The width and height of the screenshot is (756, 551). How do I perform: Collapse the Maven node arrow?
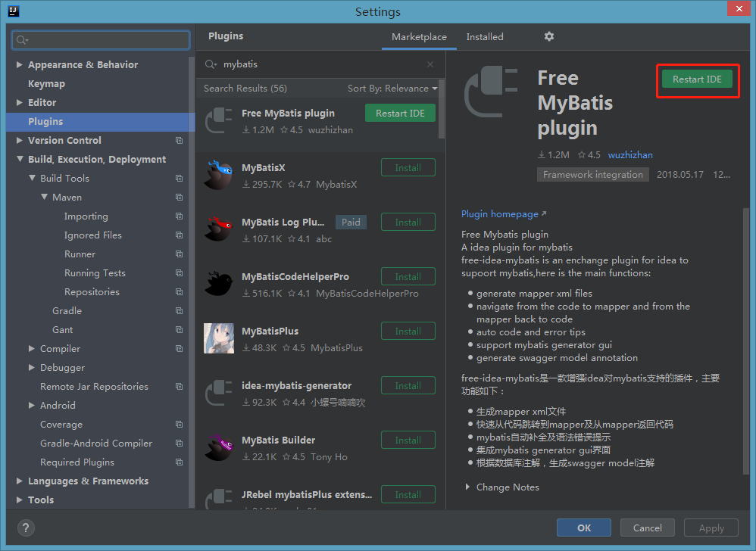pos(44,197)
